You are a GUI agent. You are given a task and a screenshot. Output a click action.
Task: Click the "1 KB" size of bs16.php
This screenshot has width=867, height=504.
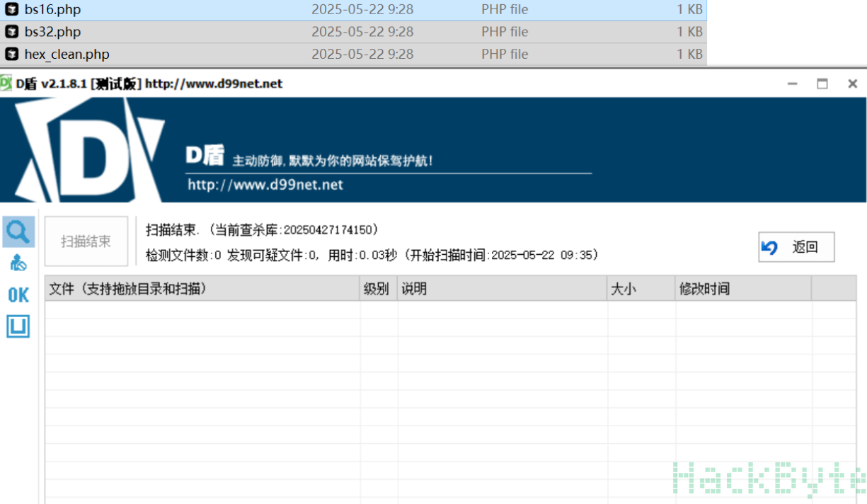(x=689, y=10)
